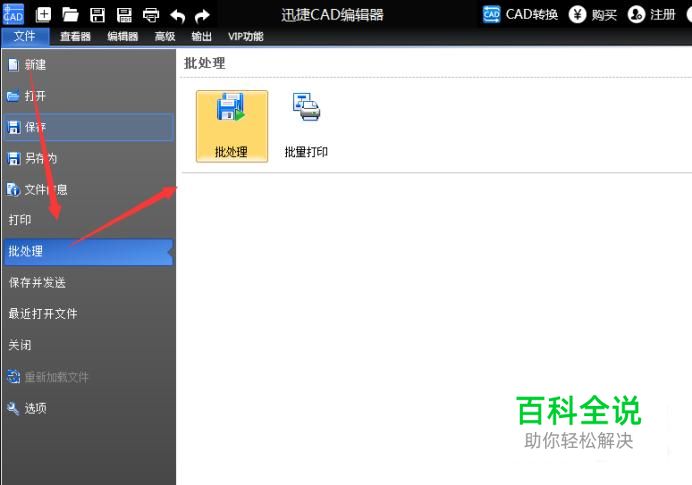Viewport: 692px width, 485px height.
Task: Click the 保存 floppy icon in the sidebar
Action: [14, 128]
